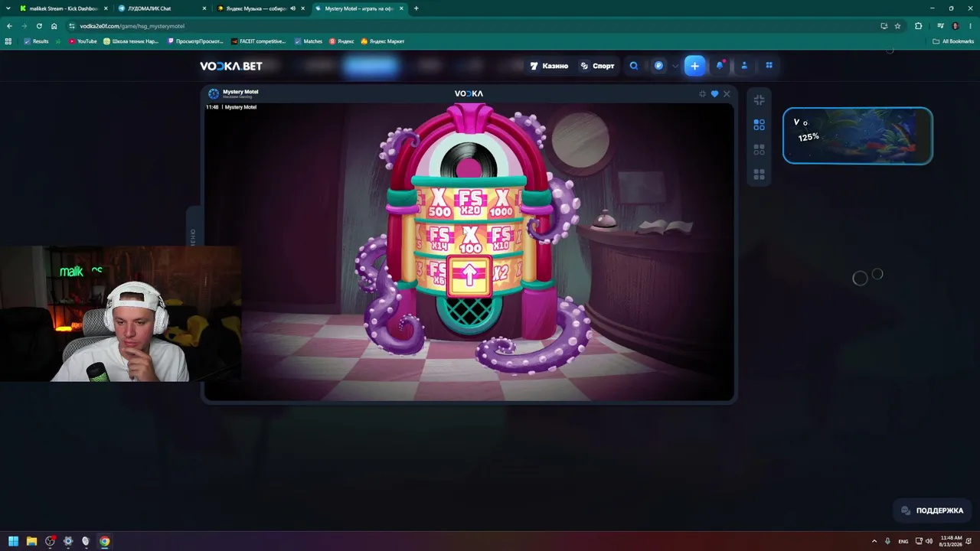Expand the wallet currency dropdown arrow
Screen dimensions: 980x551
(675, 66)
